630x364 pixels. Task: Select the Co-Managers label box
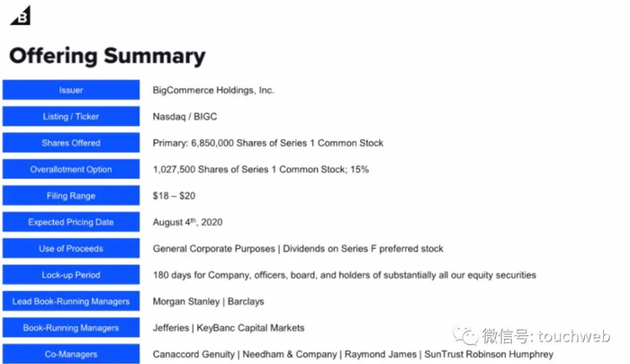(x=71, y=354)
